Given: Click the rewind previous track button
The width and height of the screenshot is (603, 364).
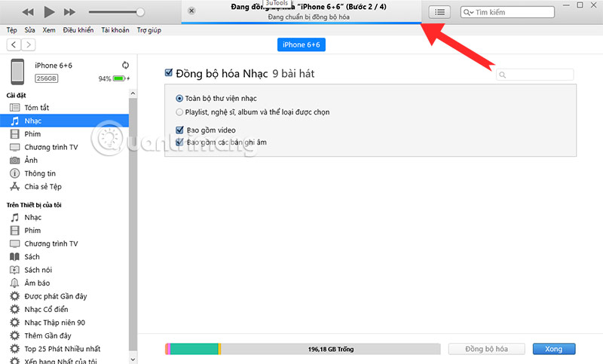Looking at the screenshot, I should pyautogui.click(x=28, y=12).
